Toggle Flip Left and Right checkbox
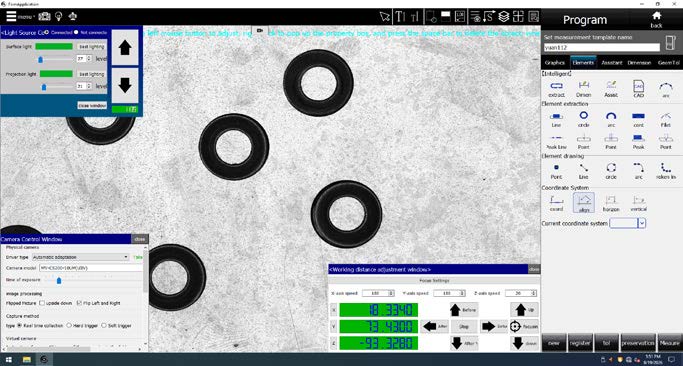 (x=79, y=303)
